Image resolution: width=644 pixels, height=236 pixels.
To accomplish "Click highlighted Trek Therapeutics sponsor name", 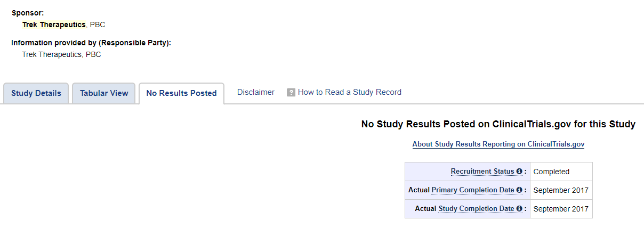I will (54, 25).
